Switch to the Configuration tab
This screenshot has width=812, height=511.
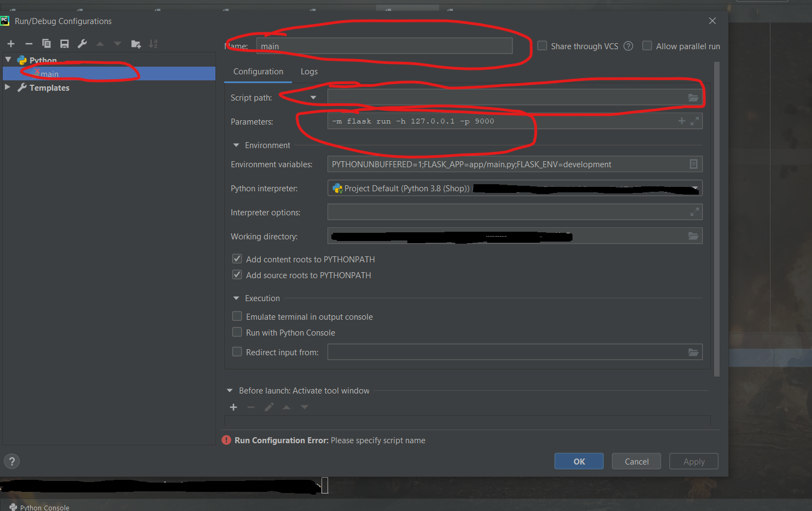pos(258,72)
